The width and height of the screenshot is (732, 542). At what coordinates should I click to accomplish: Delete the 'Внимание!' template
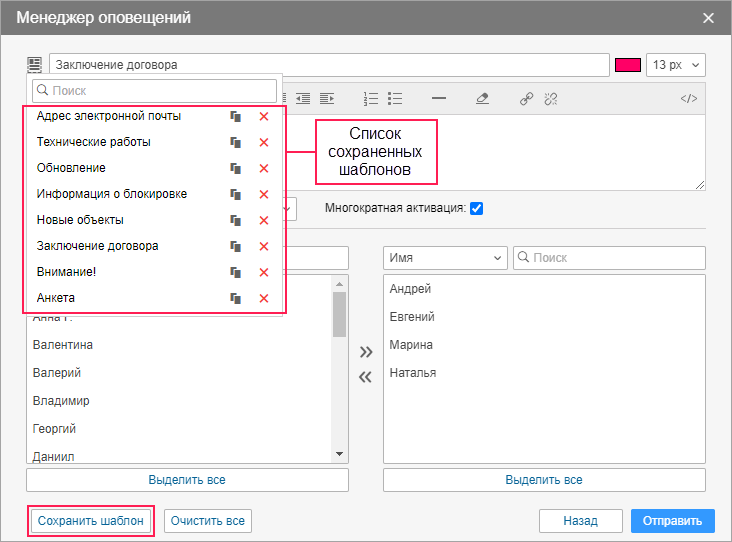[264, 272]
